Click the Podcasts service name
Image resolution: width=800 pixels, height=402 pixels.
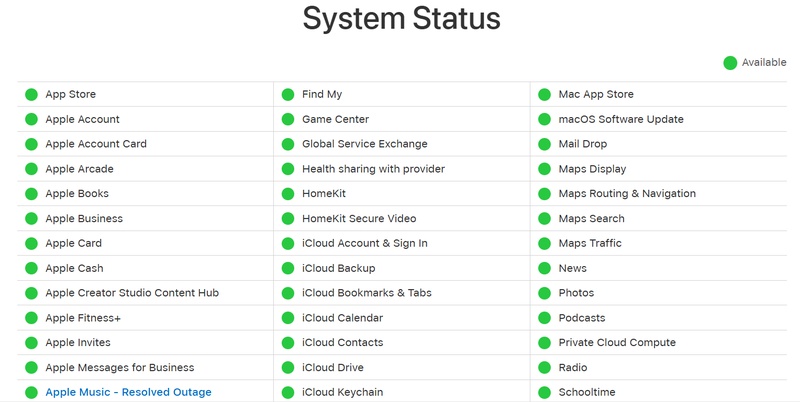[582, 318]
